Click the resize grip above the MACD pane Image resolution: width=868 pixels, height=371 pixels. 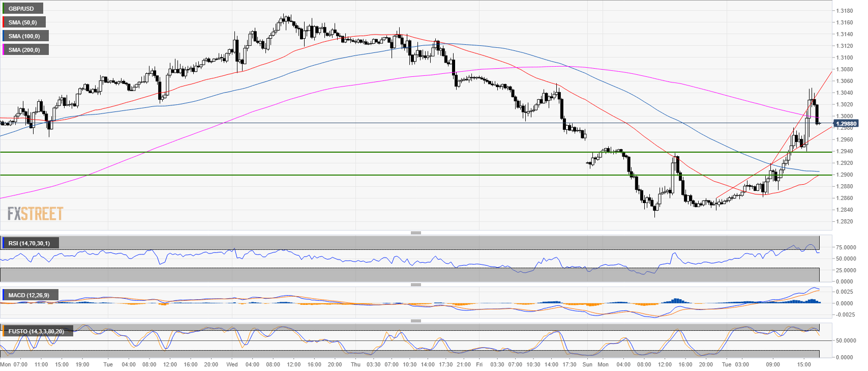coord(415,284)
